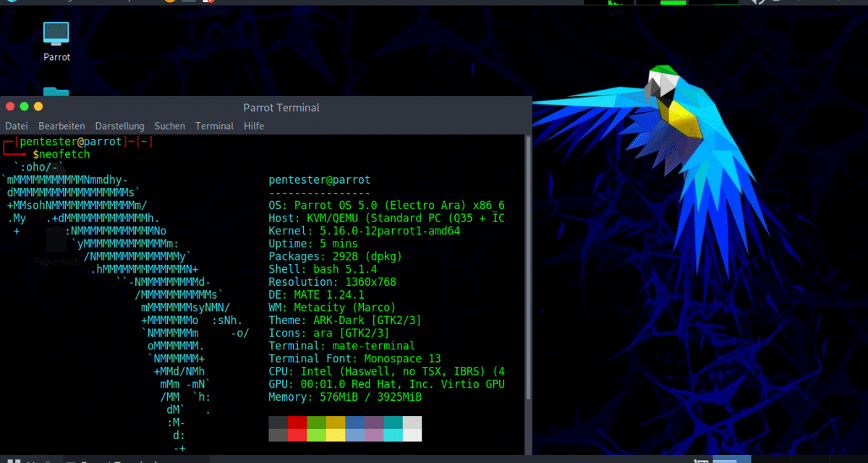Click the Shell: bash 5.1.4 line
The height and width of the screenshot is (463, 868).
point(323,270)
